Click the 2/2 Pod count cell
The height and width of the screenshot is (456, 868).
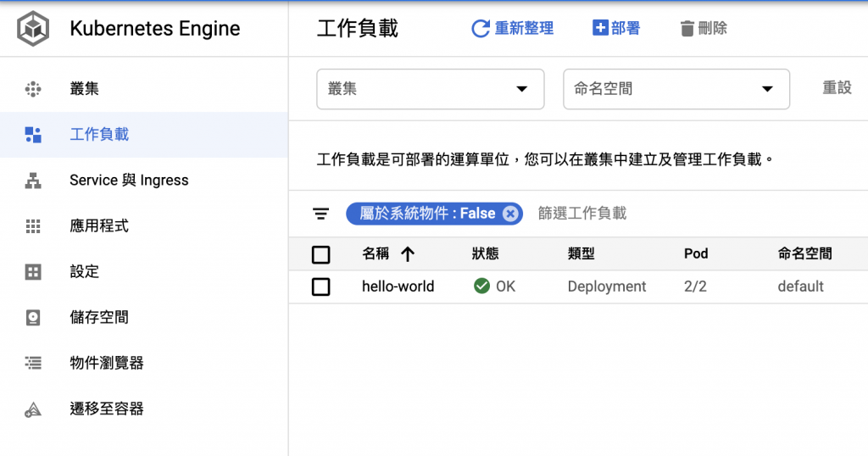click(695, 286)
